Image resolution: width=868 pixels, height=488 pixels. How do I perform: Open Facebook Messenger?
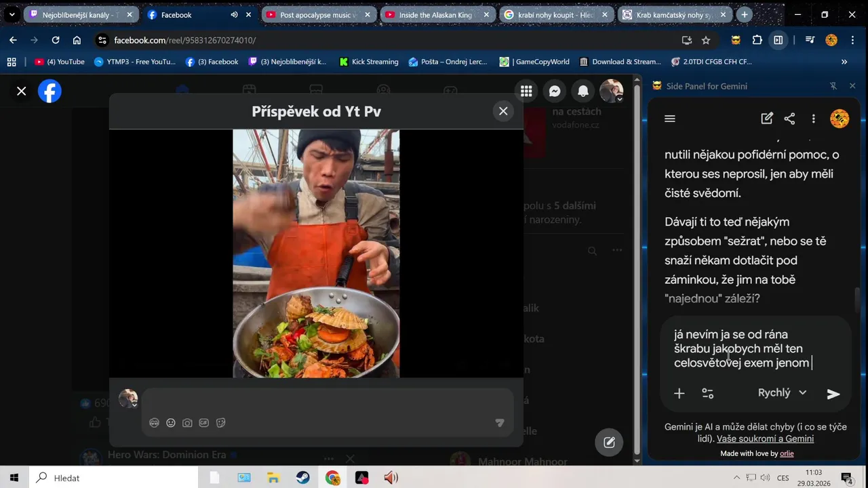pyautogui.click(x=555, y=91)
